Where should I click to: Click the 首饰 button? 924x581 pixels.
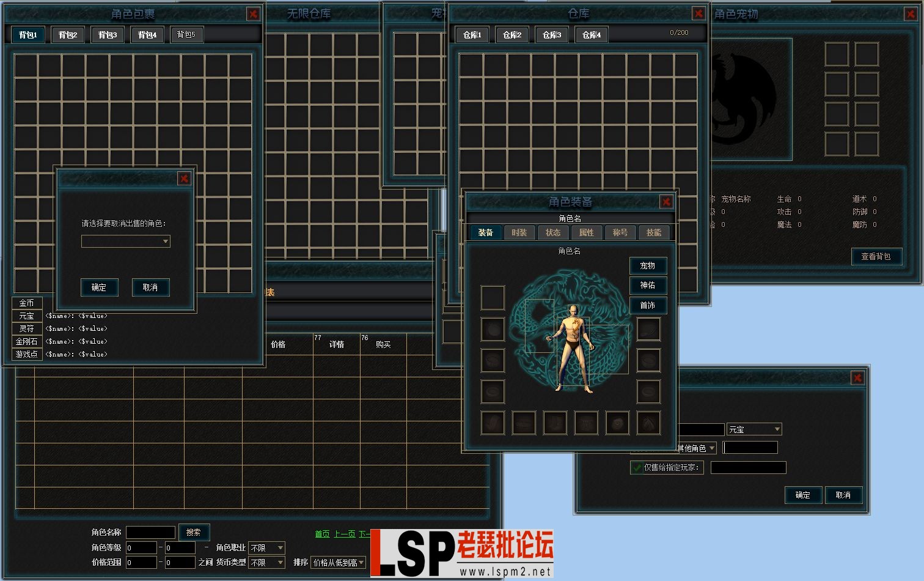coord(648,305)
